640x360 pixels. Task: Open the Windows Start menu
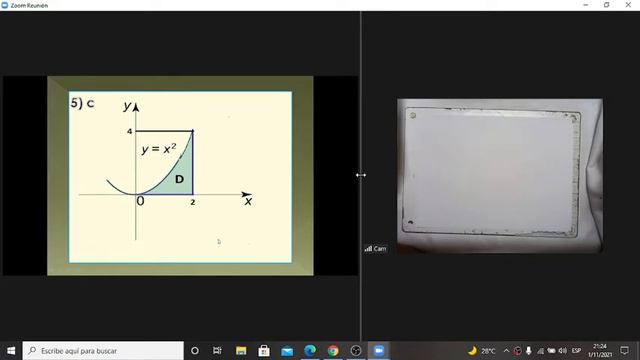coord(11,351)
